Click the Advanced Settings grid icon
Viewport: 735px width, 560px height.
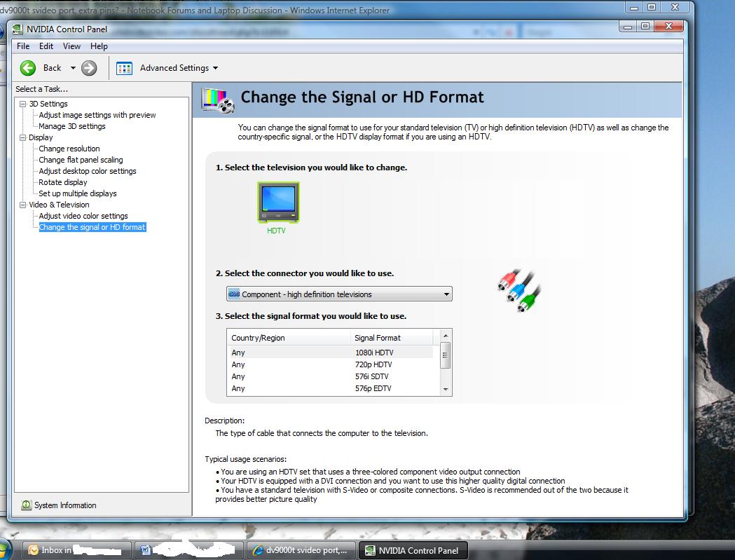[124, 68]
